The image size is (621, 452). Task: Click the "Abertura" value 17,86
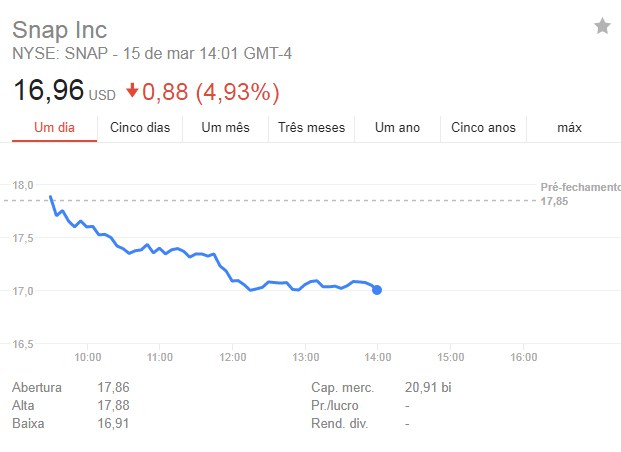pyautogui.click(x=114, y=387)
